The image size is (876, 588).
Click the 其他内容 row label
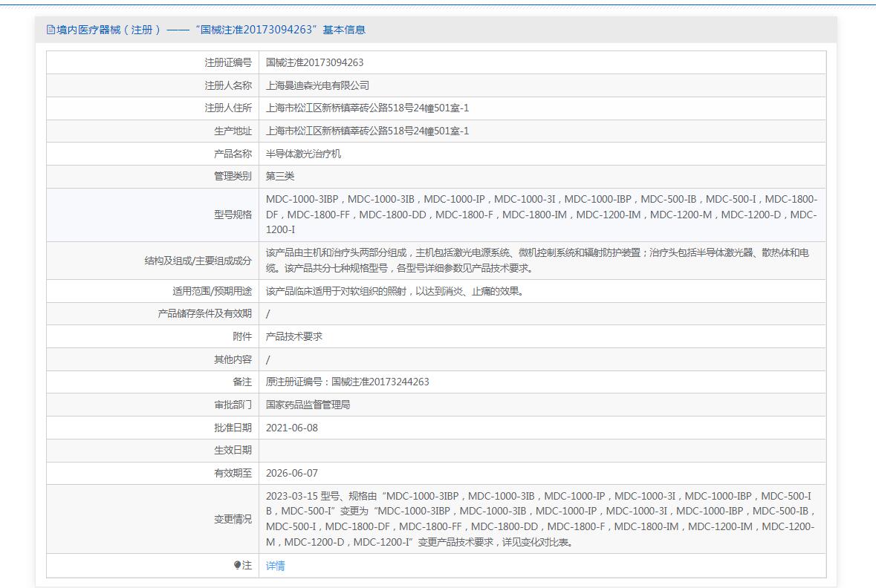pyautogui.click(x=233, y=359)
